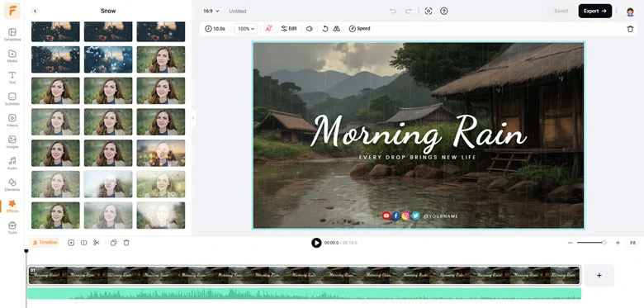
Task: Click the timeline trash delete icon
Action: (126, 243)
